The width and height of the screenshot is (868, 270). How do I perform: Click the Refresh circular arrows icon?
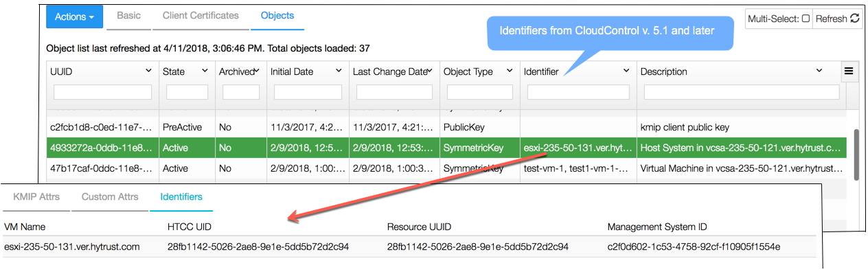pyautogui.click(x=855, y=19)
